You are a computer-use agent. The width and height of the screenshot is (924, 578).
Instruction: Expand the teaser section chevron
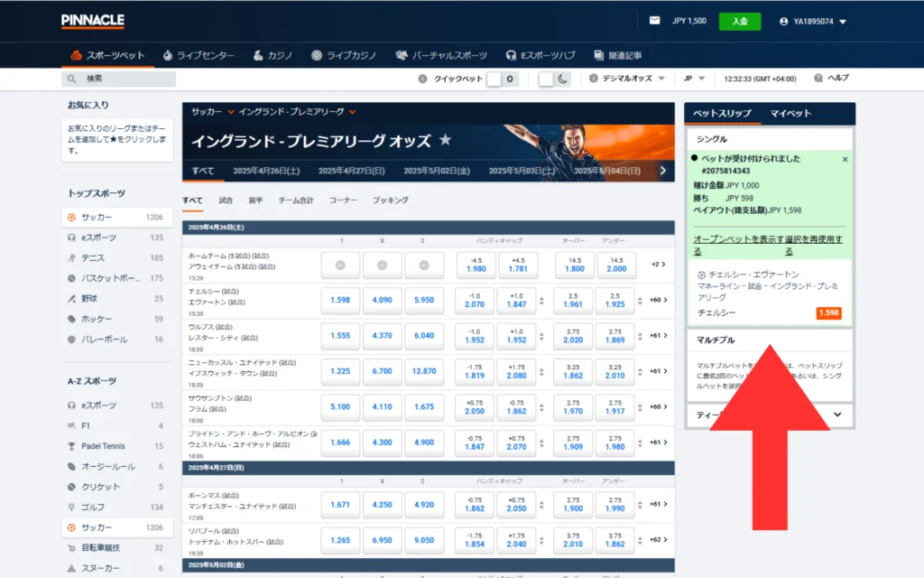click(x=837, y=415)
